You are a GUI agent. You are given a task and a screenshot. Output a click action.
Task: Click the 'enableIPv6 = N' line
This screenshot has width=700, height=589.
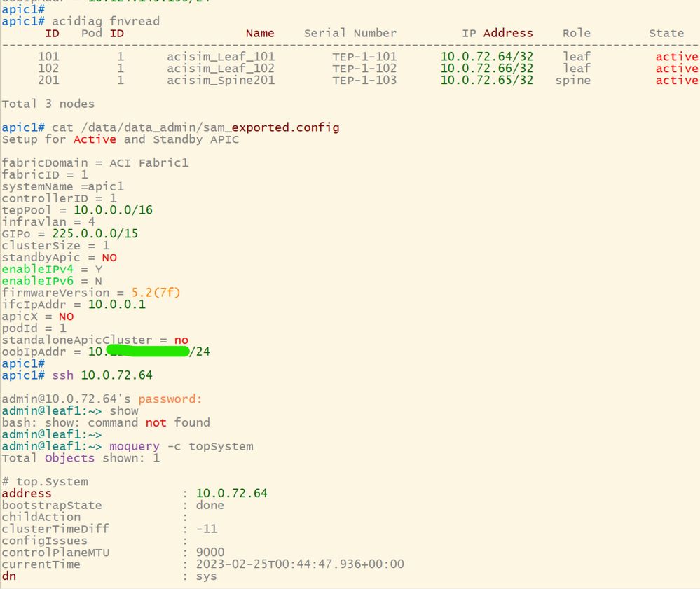[x=52, y=281]
